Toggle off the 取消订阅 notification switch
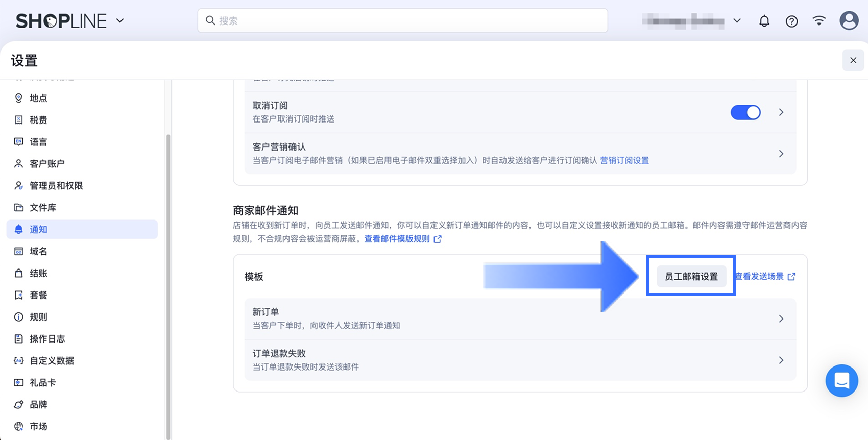The width and height of the screenshot is (868, 440). click(x=745, y=112)
